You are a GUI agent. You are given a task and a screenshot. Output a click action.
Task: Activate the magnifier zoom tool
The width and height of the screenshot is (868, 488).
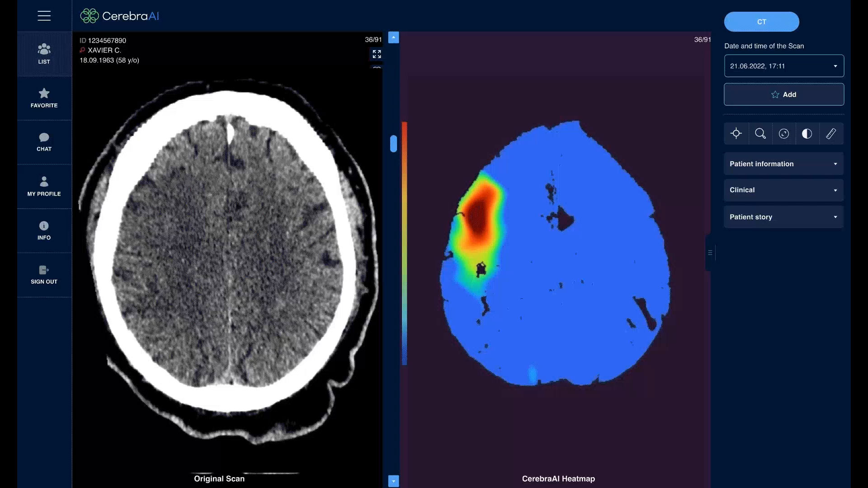tap(760, 134)
